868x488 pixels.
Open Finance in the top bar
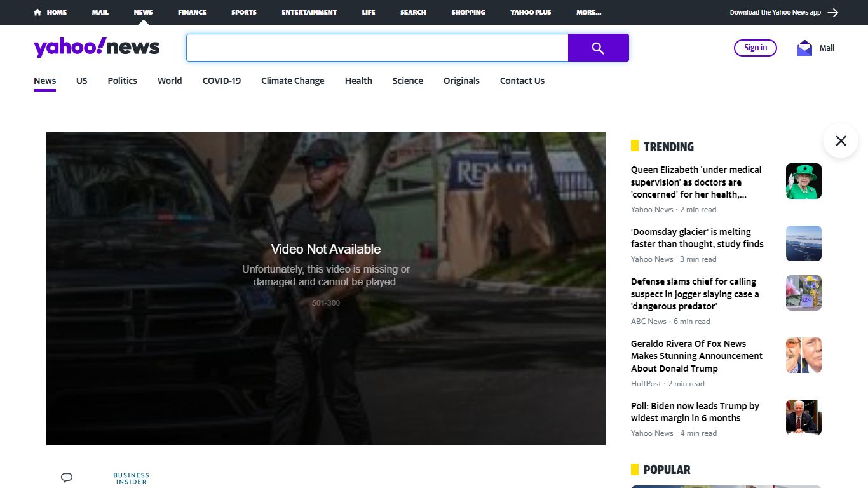(x=192, y=12)
